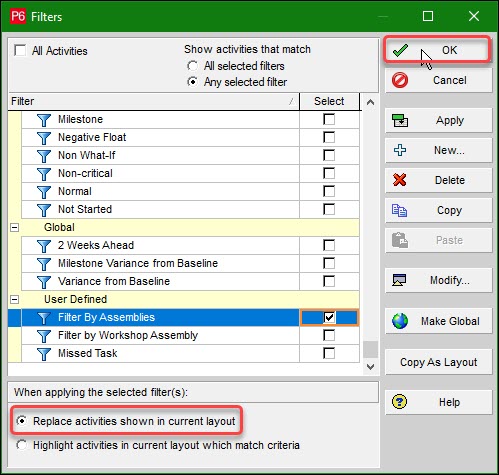Tick Milestone Variance from Baseline checkbox
The height and width of the screenshot is (475, 499).
click(x=329, y=263)
